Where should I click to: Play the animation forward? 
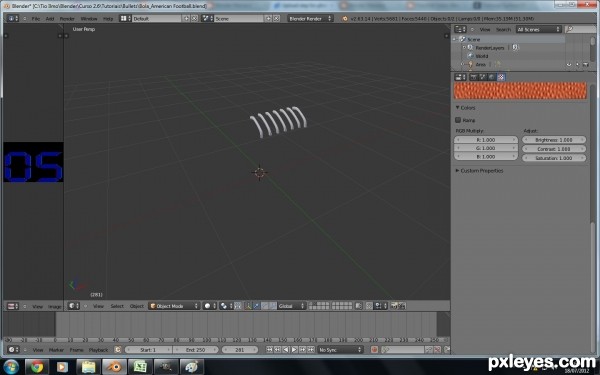coord(294,350)
